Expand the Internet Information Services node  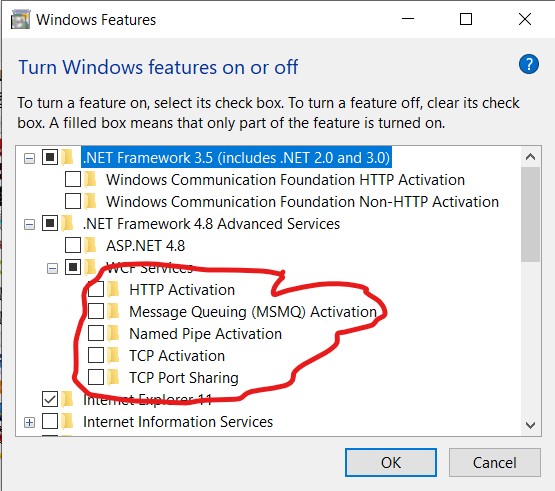pos(29,422)
